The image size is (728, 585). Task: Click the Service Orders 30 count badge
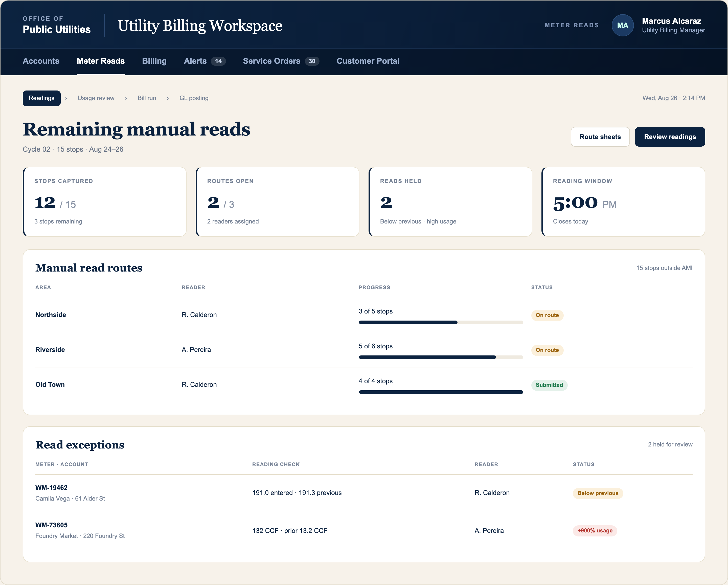tap(312, 61)
